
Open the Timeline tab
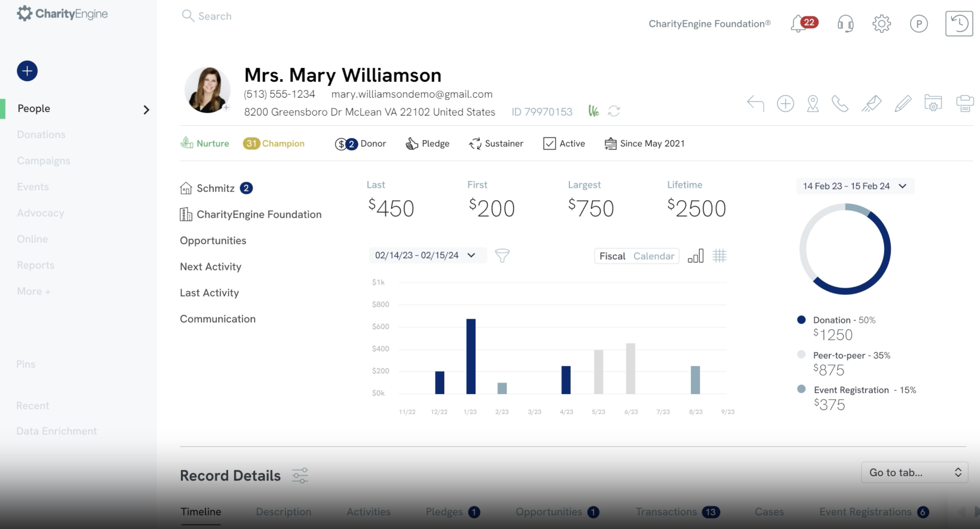(x=201, y=512)
